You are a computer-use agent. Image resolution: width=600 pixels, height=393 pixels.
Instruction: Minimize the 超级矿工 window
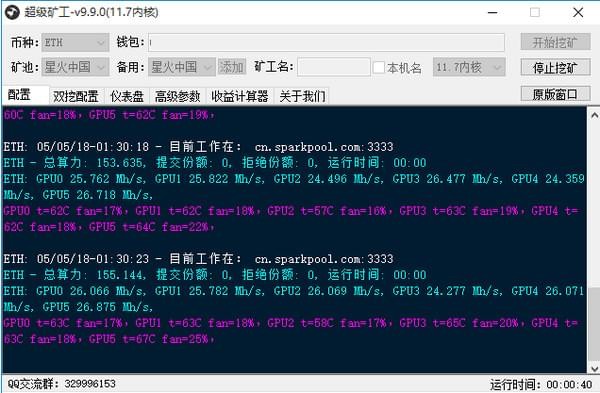click(493, 13)
